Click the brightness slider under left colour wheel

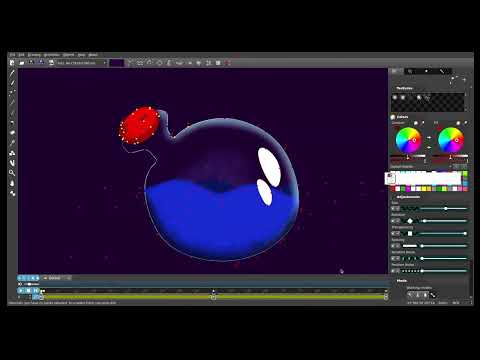click(408, 156)
